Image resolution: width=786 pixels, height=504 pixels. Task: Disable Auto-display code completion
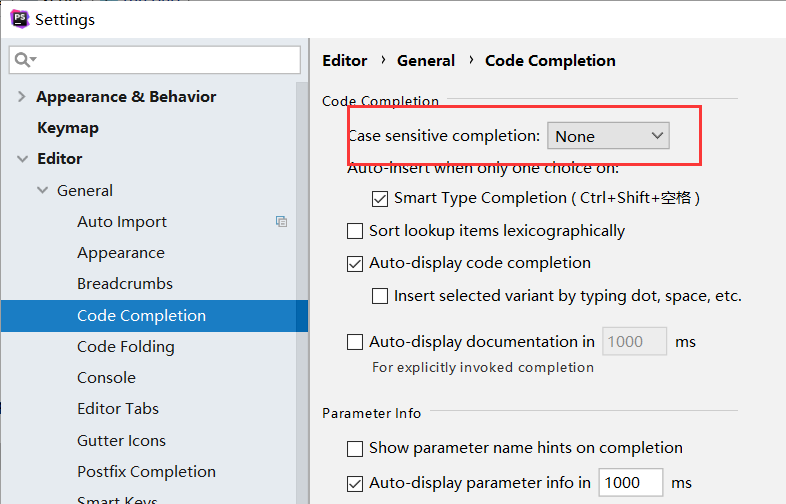[x=355, y=264]
